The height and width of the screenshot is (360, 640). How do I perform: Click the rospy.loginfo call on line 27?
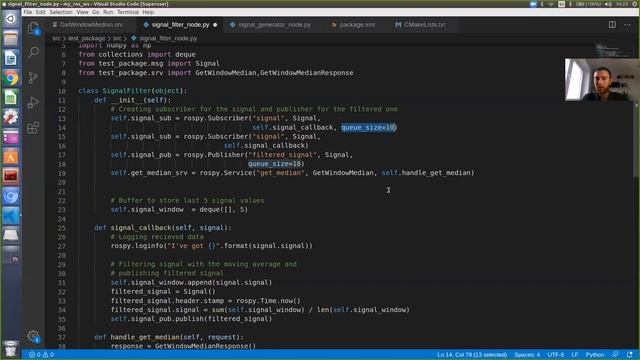click(x=211, y=246)
